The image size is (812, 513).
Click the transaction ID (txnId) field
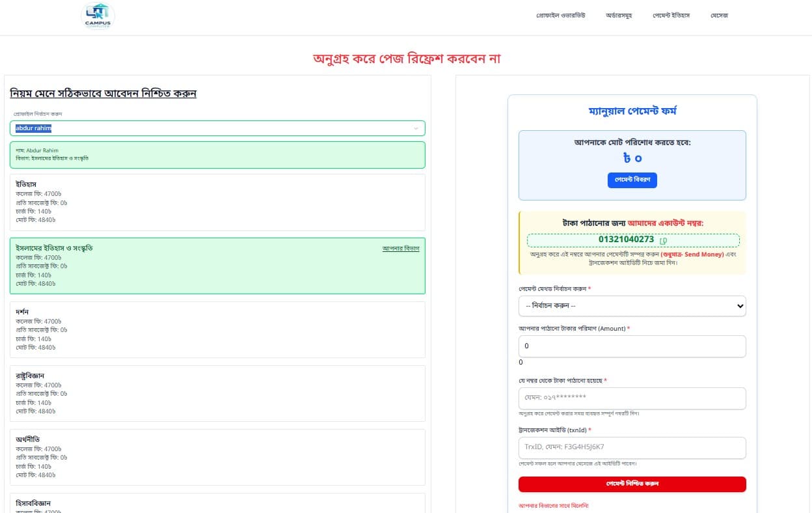tap(632, 448)
